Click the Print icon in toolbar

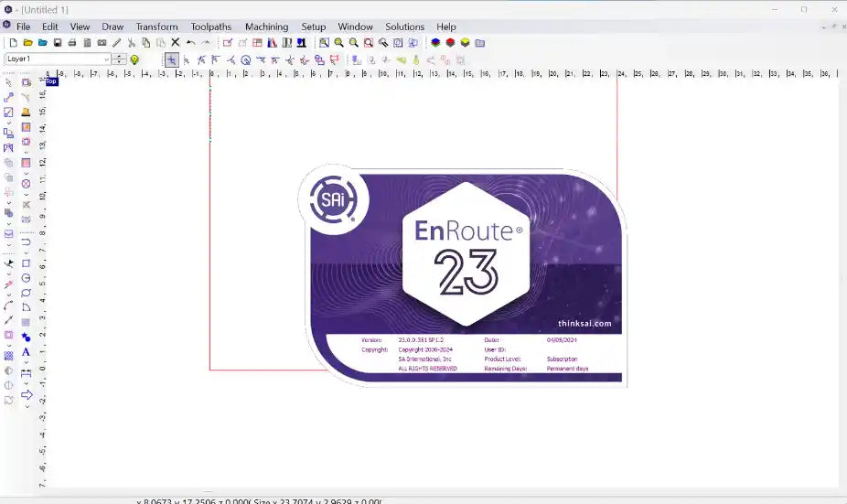pos(72,43)
